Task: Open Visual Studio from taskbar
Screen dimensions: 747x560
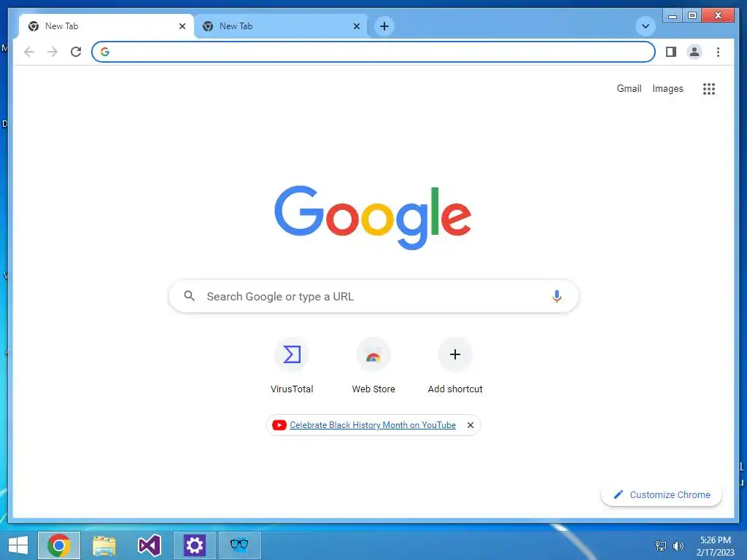Action: (x=149, y=545)
